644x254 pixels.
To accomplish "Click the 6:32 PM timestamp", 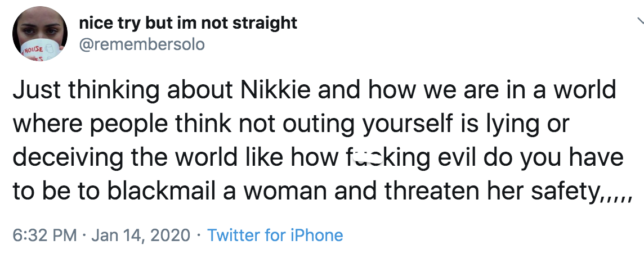I will 44,234.
